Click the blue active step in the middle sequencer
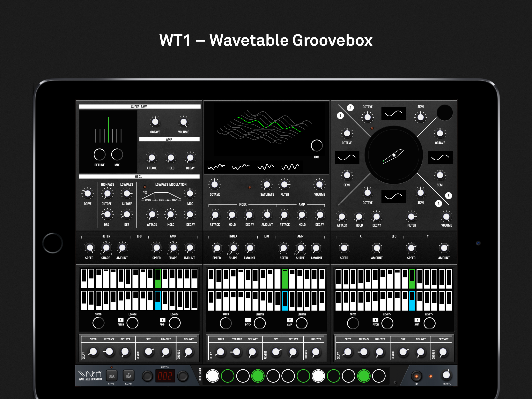Image resolution: width=532 pixels, height=399 pixels. [x=285, y=301]
